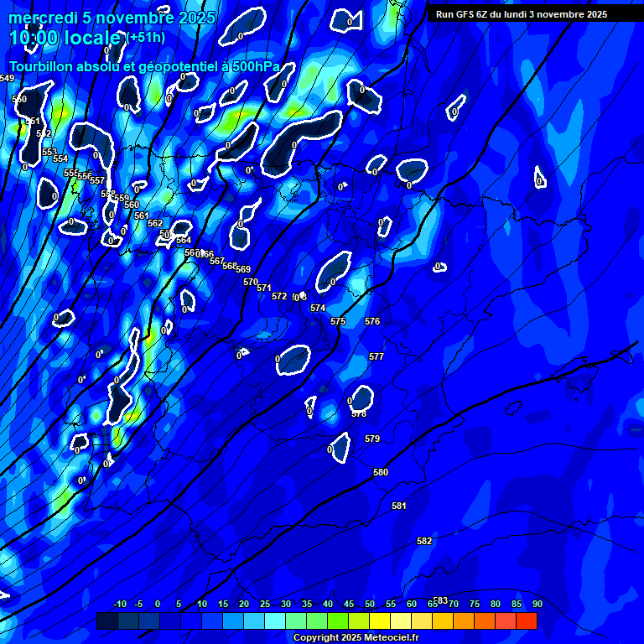
Task: Click the 580 geopotential contour label
Action: pyautogui.click(x=381, y=472)
